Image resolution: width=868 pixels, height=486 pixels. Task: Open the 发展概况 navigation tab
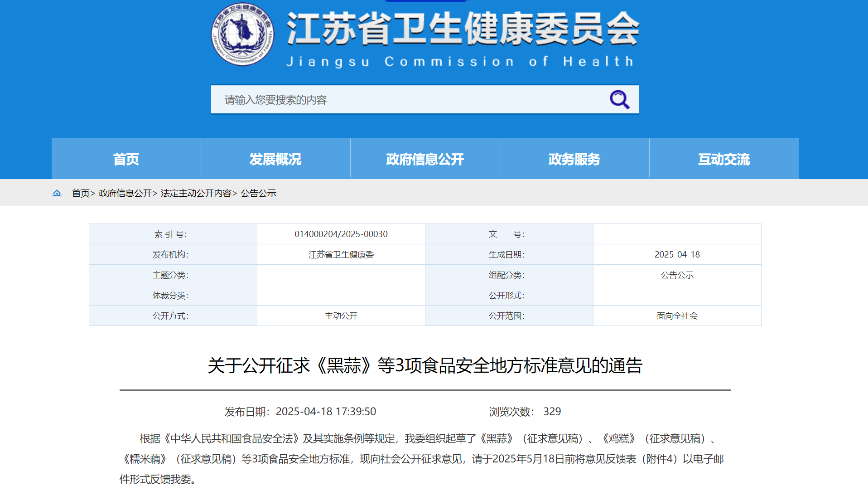point(275,159)
